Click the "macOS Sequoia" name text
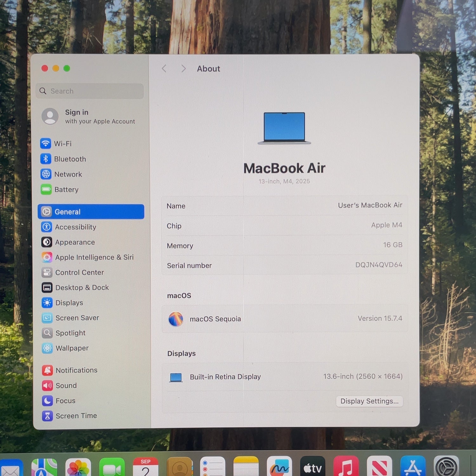This screenshot has width=476, height=476. click(x=215, y=319)
